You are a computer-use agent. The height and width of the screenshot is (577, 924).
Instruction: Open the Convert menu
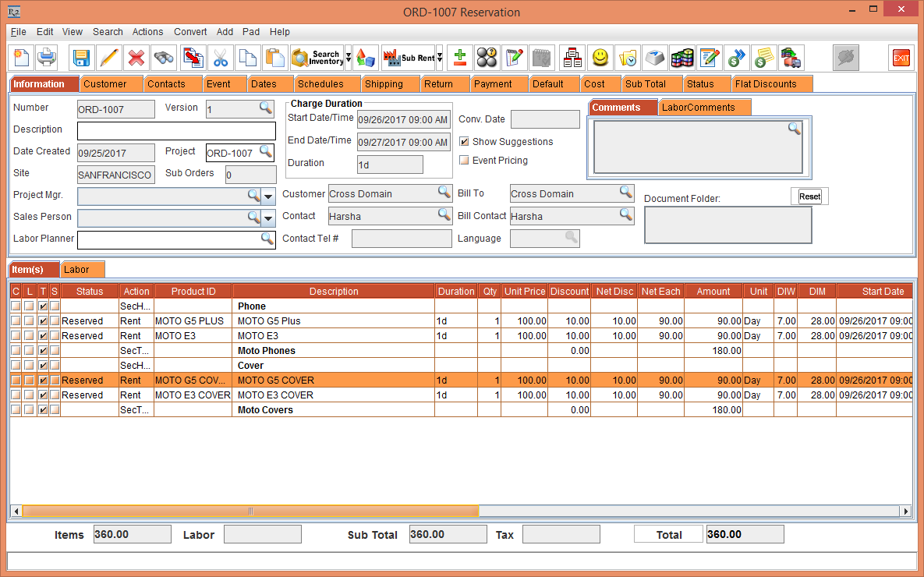pos(190,32)
